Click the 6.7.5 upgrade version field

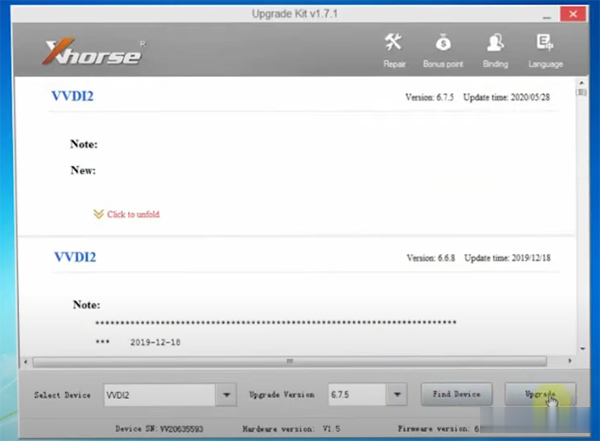357,395
